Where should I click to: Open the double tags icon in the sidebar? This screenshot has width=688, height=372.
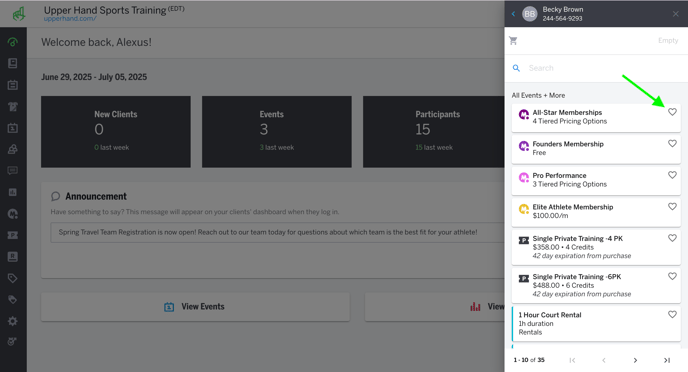(x=13, y=300)
